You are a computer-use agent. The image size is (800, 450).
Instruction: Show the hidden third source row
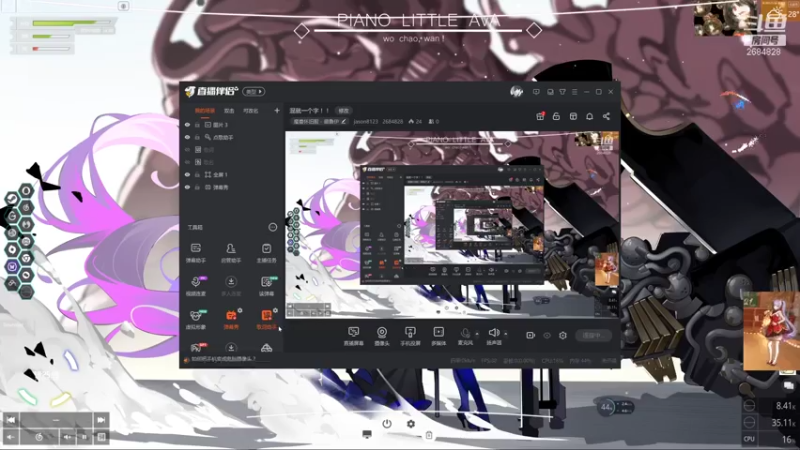pyautogui.click(x=187, y=149)
